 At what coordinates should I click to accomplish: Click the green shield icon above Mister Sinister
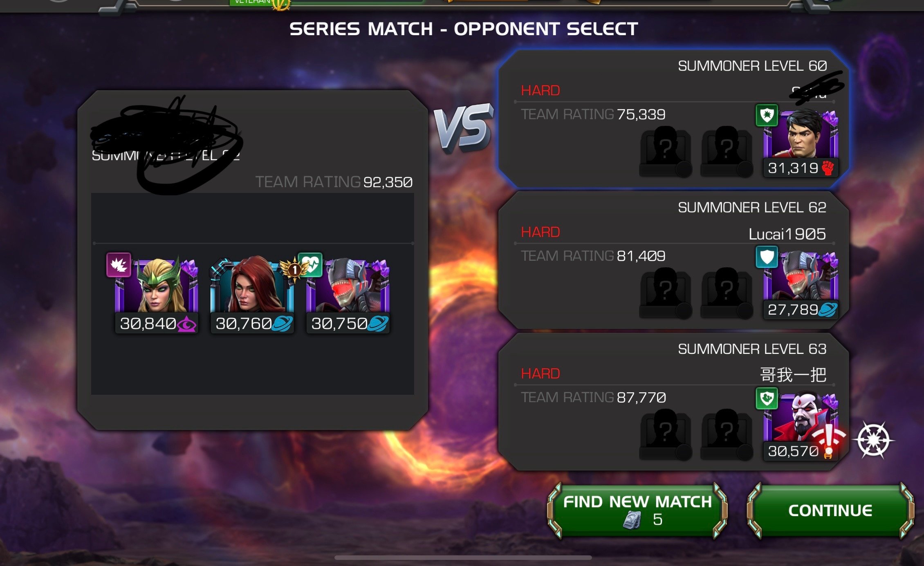coord(767,398)
